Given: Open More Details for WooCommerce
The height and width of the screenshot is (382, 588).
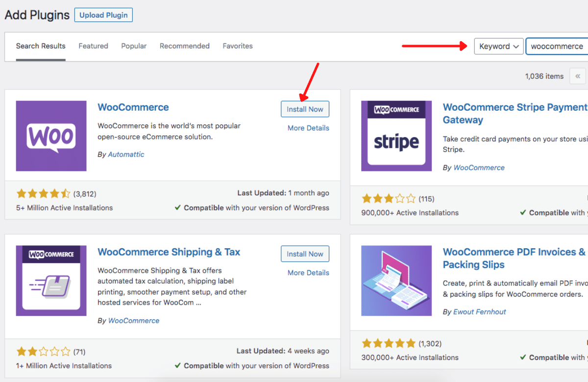Looking at the screenshot, I should click(x=308, y=128).
